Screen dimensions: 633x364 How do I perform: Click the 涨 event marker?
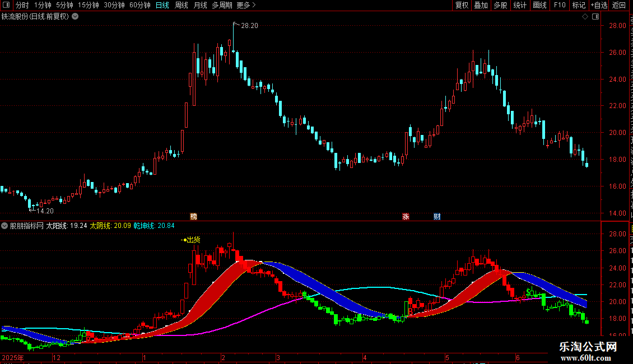click(406, 216)
